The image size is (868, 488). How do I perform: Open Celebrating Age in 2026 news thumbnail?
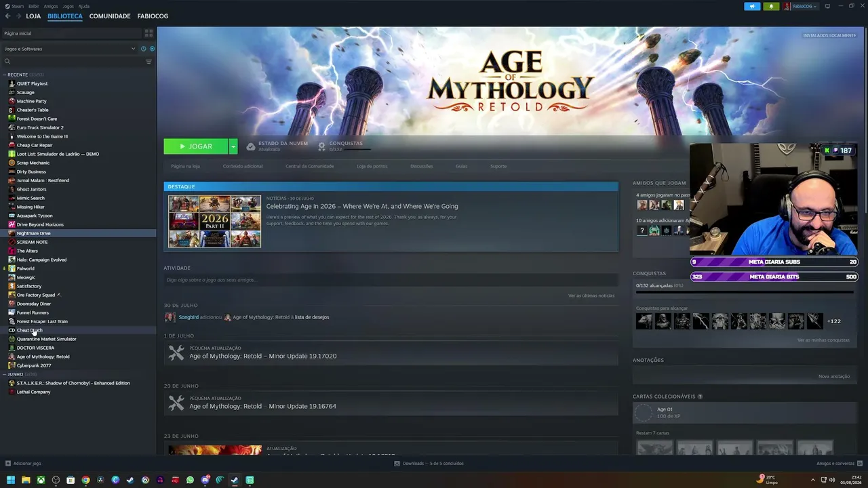coord(214,222)
